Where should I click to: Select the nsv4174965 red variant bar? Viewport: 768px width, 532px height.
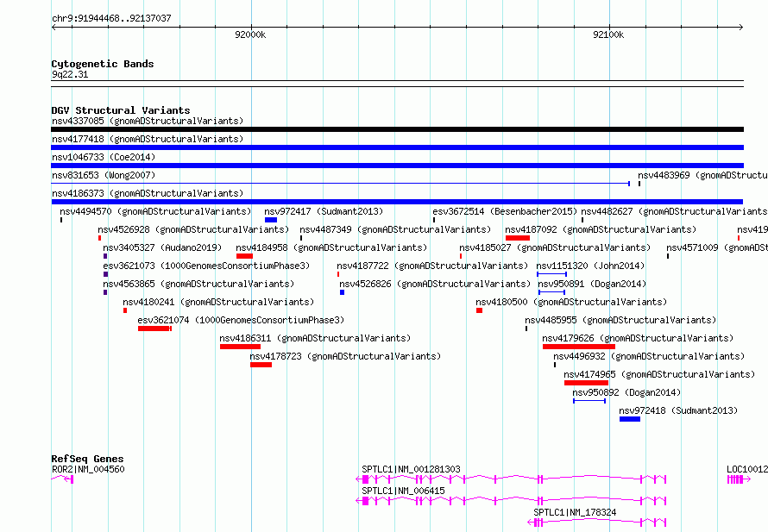(x=586, y=383)
